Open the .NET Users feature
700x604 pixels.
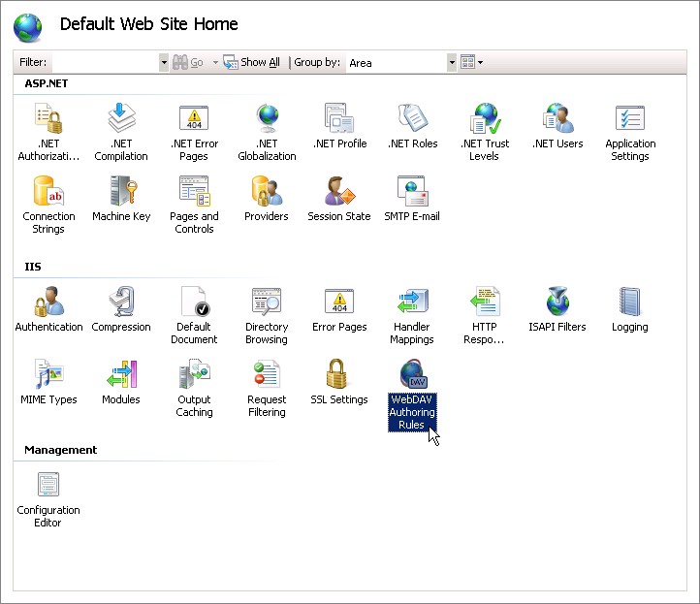(557, 126)
